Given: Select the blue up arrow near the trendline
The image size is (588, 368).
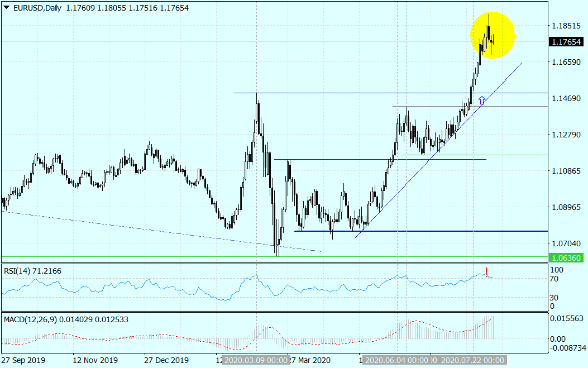Looking at the screenshot, I should coord(482,100).
